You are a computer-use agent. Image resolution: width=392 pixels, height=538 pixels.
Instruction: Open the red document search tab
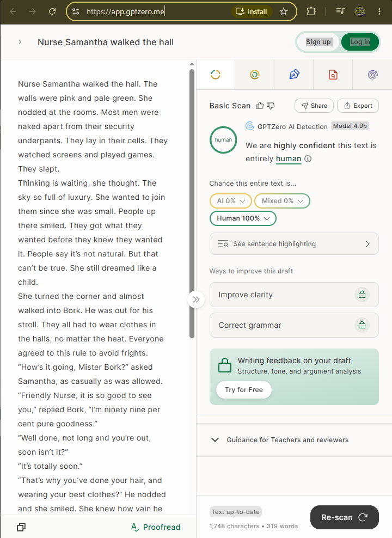333,75
